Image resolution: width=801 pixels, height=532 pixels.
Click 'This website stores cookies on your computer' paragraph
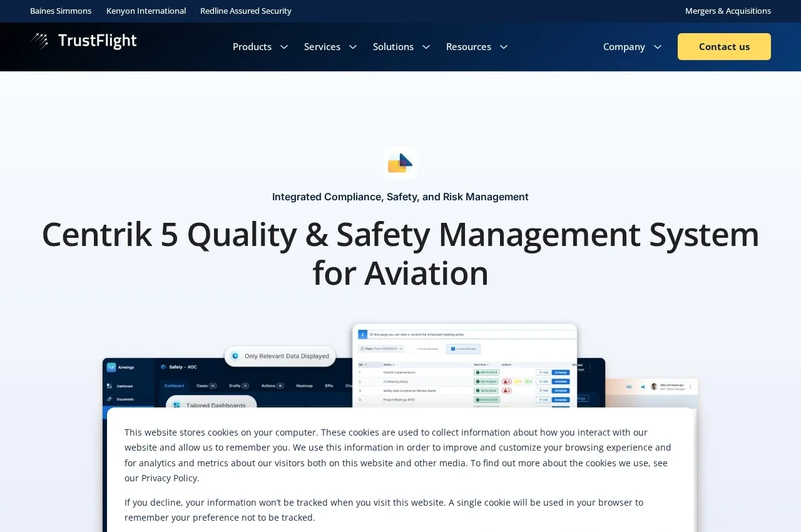pos(398,455)
